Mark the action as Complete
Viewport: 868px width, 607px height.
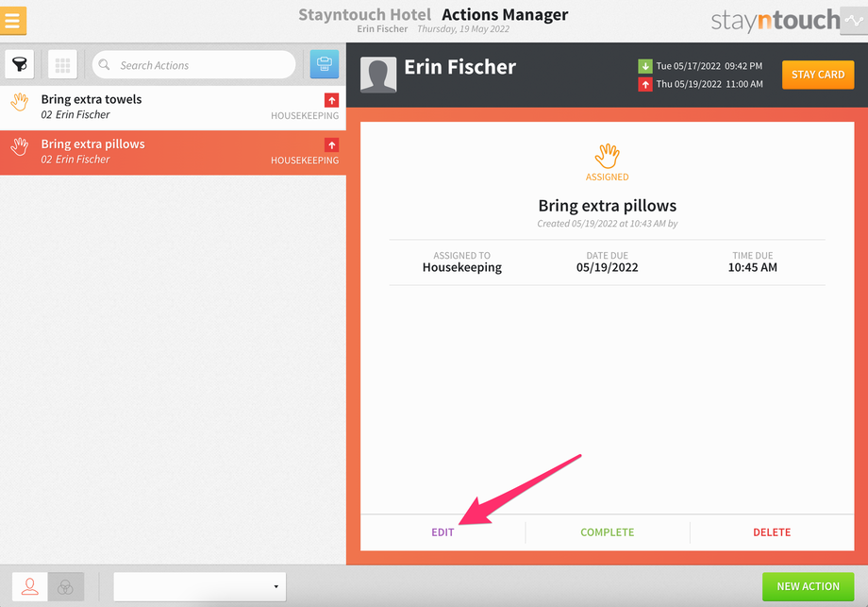click(608, 532)
